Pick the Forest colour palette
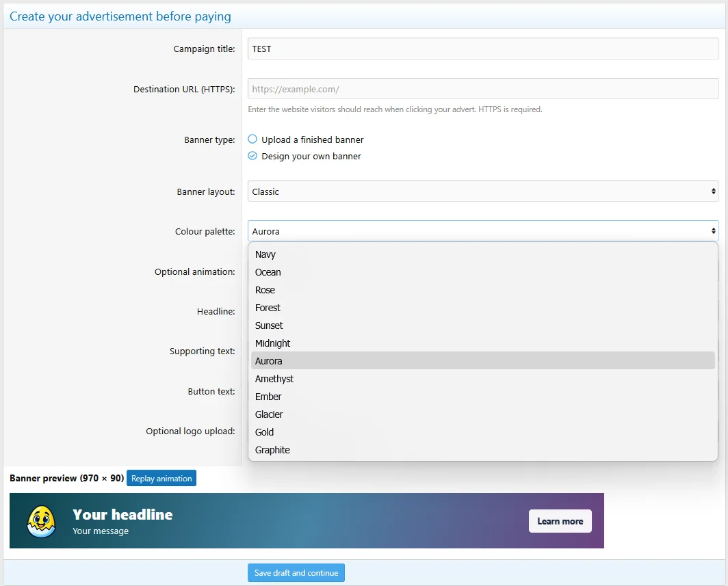This screenshot has height=586, width=728. (x=483, y=308)
